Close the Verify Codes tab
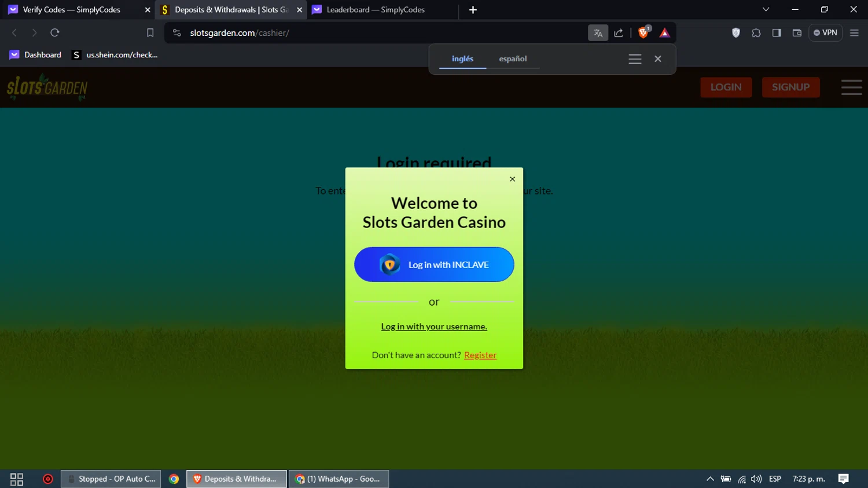The height and width of the screenshot is (488, 868). (147, 10)
